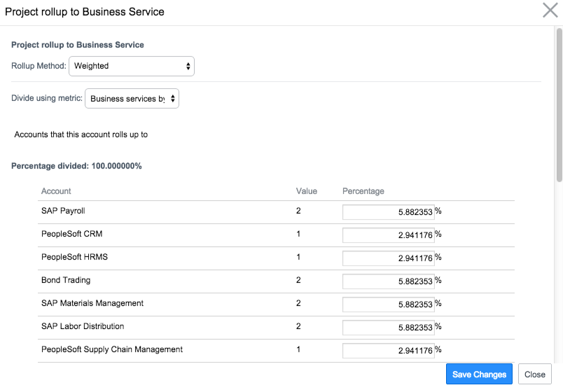Click the value 1 for PeopleSoft CRM
This screenshot has width=563, height=392.
click(x=298, y=234)
